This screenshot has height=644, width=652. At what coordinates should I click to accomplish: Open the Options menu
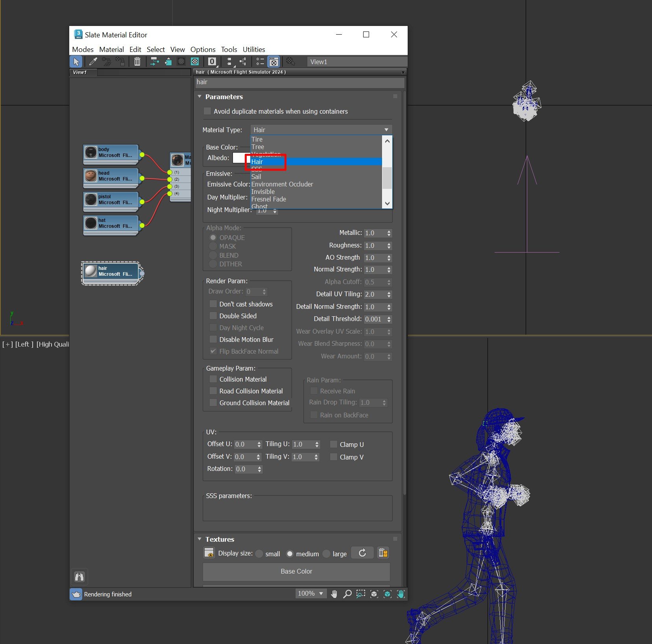(203, 50)
